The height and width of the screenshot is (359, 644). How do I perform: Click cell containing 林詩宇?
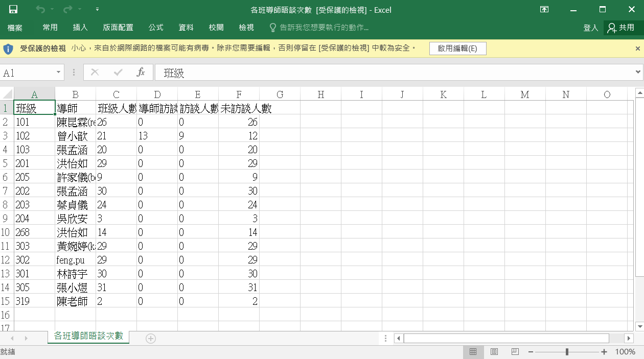(x=75, y=274)
